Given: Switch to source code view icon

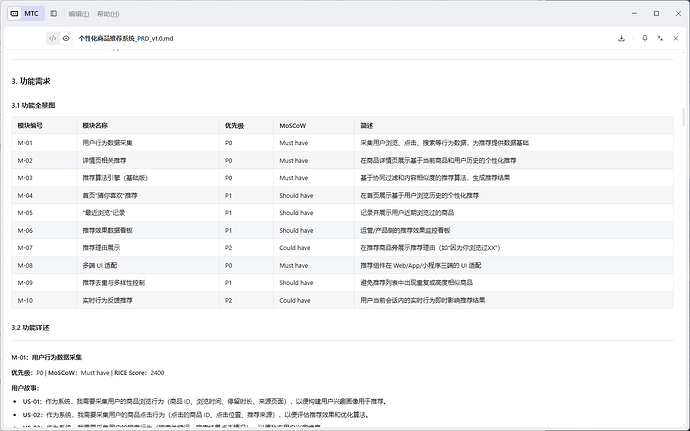Looking at the screenshot, I should coord(53,38).
